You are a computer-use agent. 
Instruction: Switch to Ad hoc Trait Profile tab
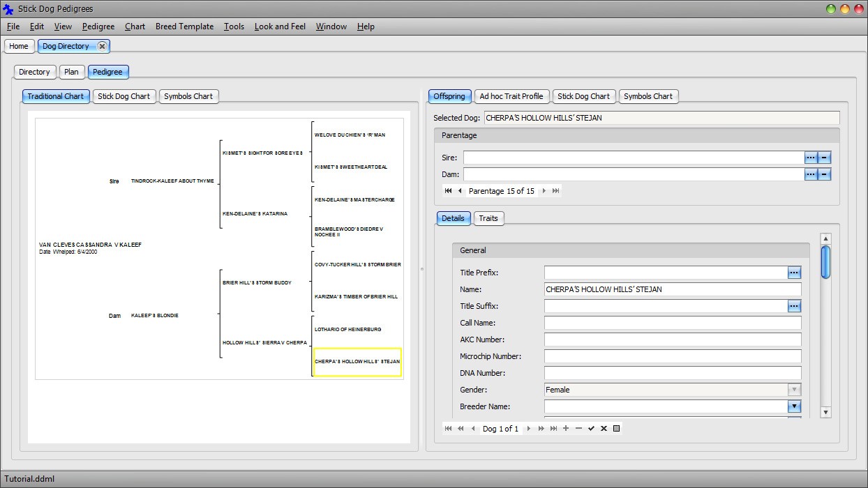[x=511, y=96]
